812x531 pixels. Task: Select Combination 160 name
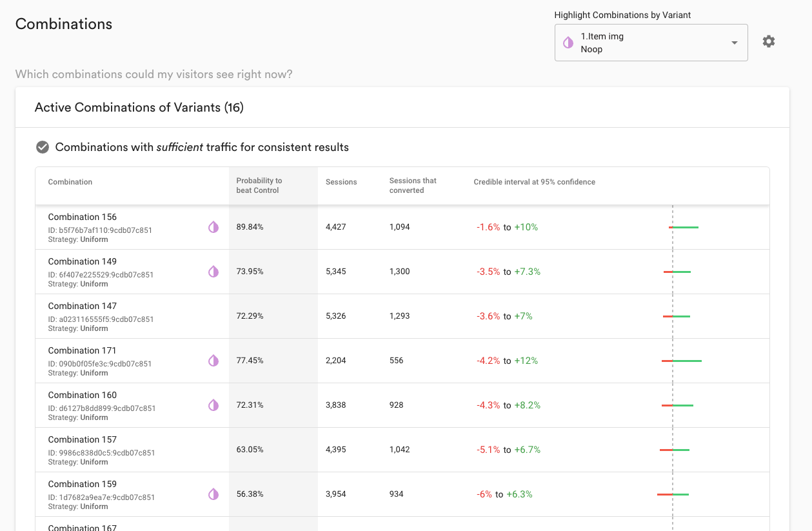click(83, 395)
